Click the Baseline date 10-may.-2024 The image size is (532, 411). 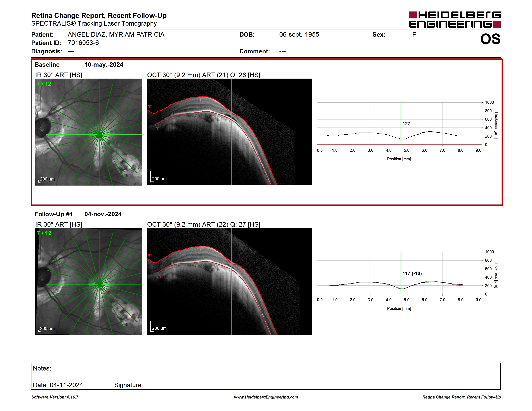[x=104, y=64]
